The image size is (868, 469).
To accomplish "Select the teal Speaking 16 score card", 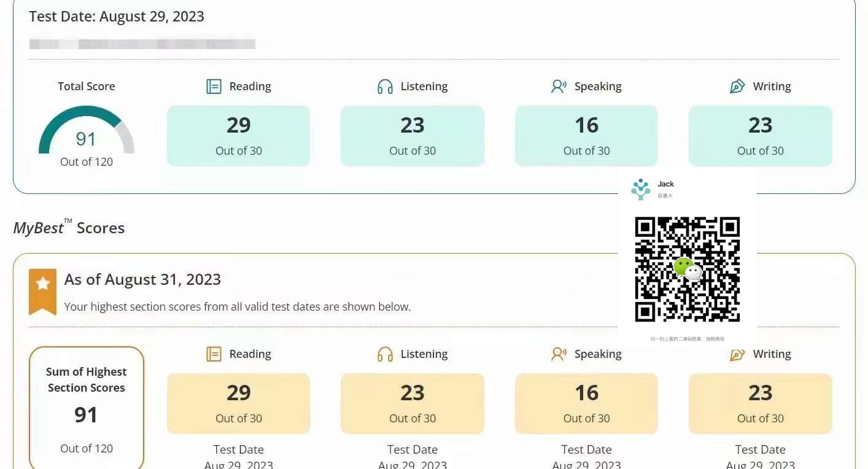I will pos(586,136).
